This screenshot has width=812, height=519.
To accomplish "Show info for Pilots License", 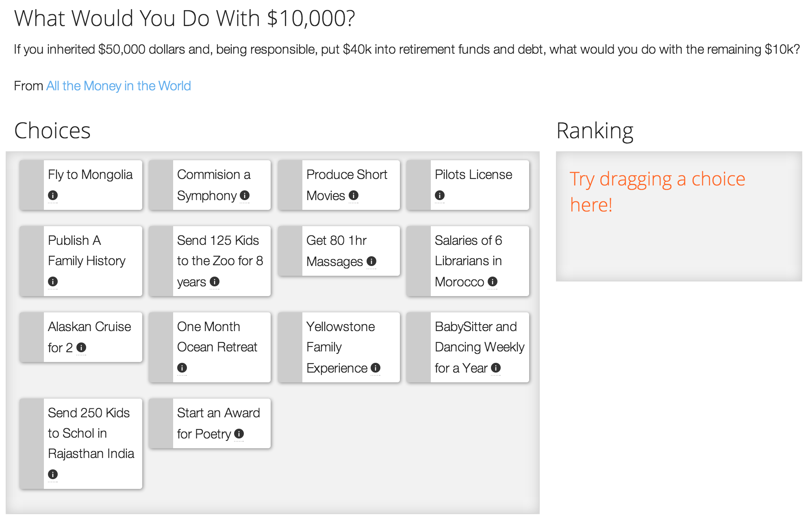I will coord(440,195).
